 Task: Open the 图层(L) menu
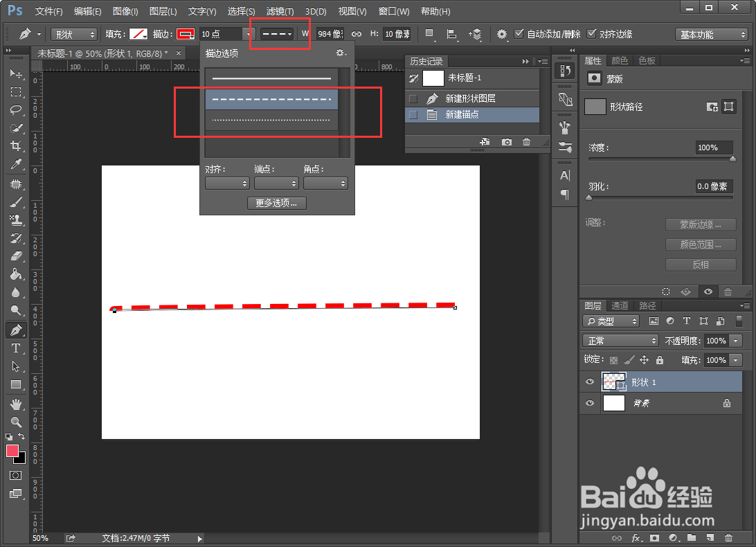click(163, 11)
